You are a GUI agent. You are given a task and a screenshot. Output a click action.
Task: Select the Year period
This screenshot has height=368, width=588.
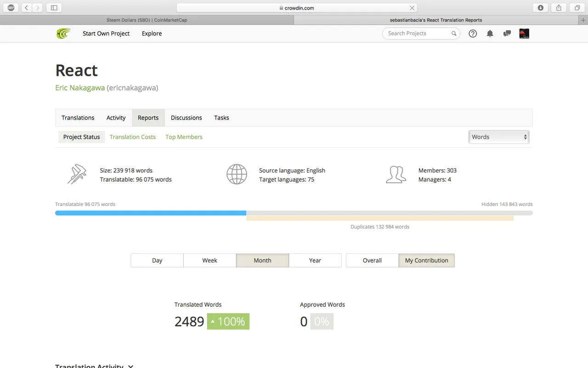(315, 260)
